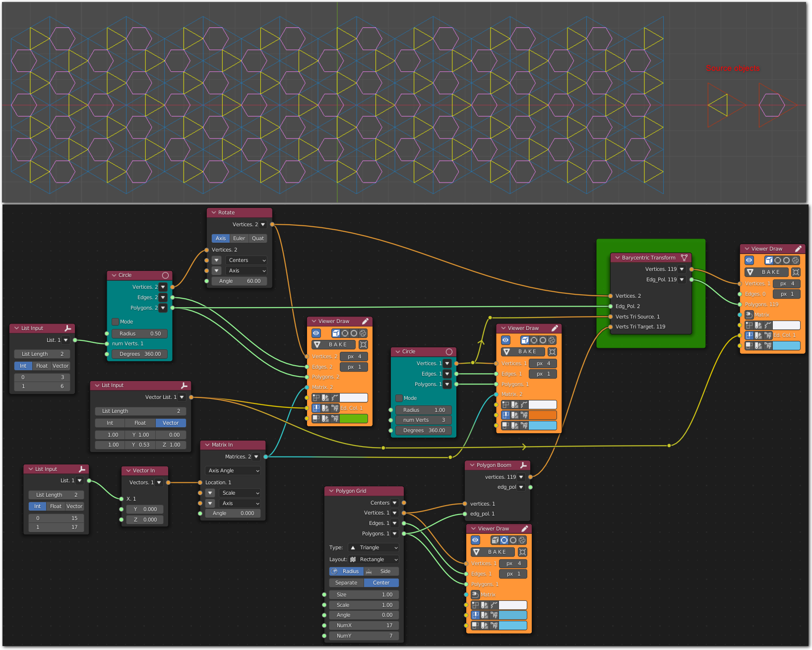Toggle eye visibility in Viewer Draw with green swatch
The width and height of the screenshot is (812, 650).
pyautogui.click(x=316, y=333)
